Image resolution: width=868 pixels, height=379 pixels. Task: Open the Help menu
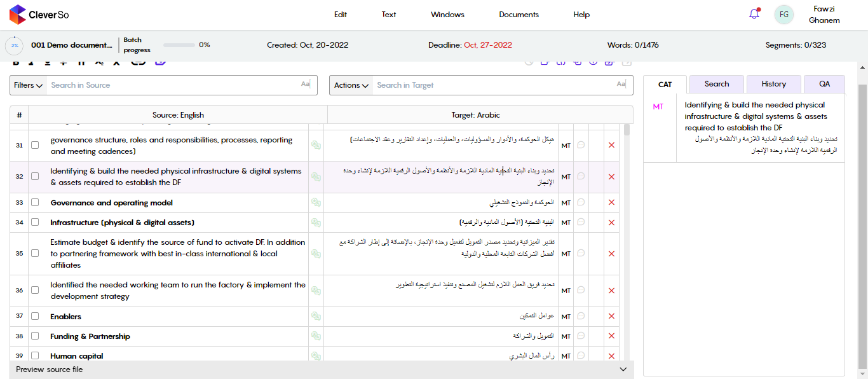click(581, 15)
